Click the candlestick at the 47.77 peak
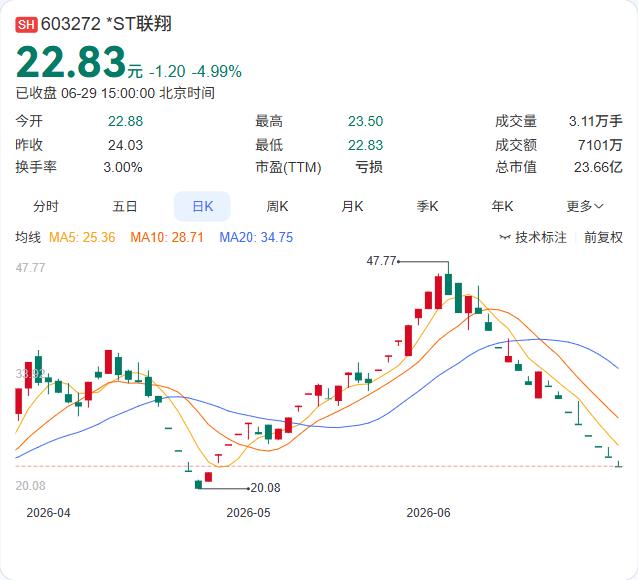Screen dimensions: 638x580 [448, 284]
